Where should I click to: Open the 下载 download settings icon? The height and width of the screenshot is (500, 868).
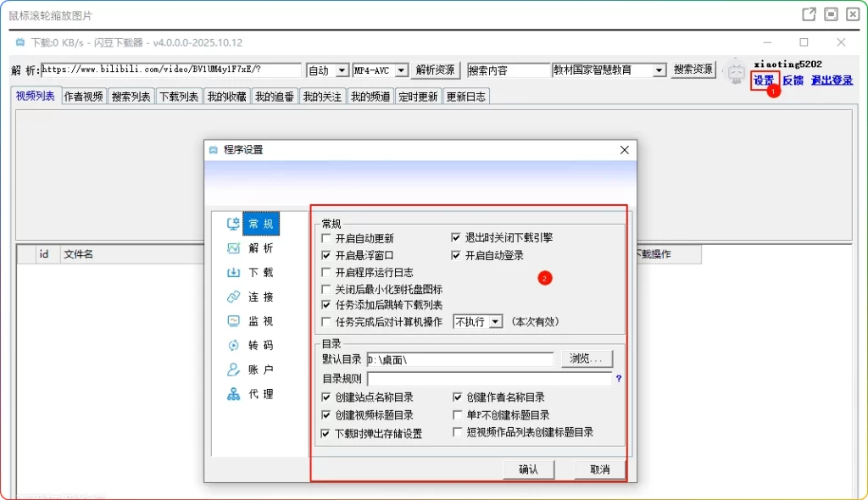(x=233, y=273)
